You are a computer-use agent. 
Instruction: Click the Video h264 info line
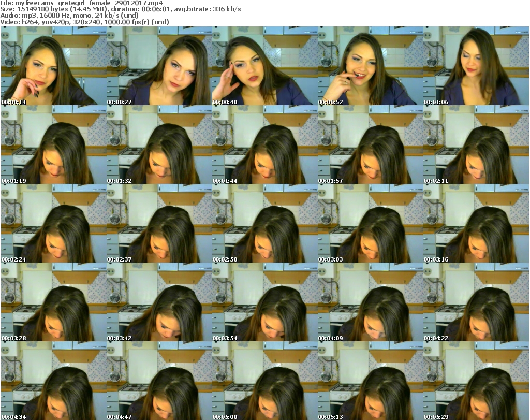(84, 22)
